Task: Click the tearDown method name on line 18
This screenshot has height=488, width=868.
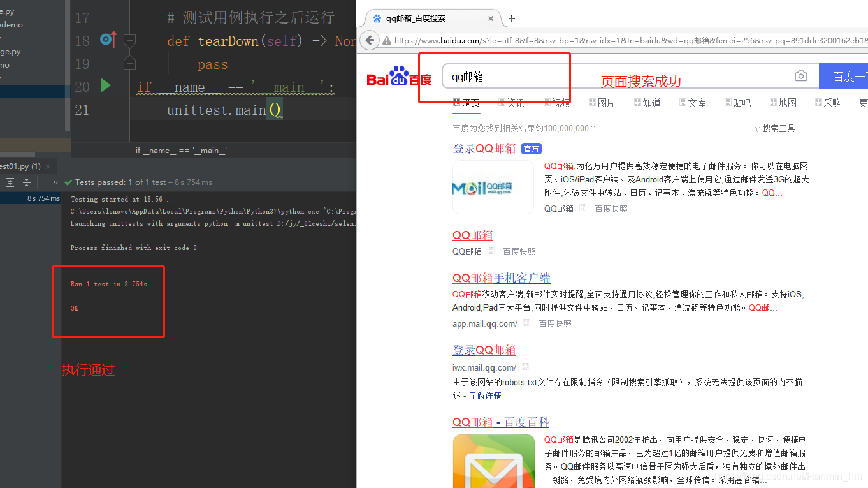Action: click(228, 41)
